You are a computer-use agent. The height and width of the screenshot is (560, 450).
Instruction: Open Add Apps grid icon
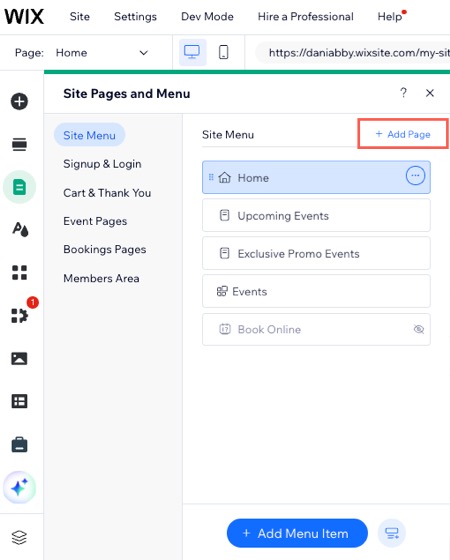click(19, 272)
